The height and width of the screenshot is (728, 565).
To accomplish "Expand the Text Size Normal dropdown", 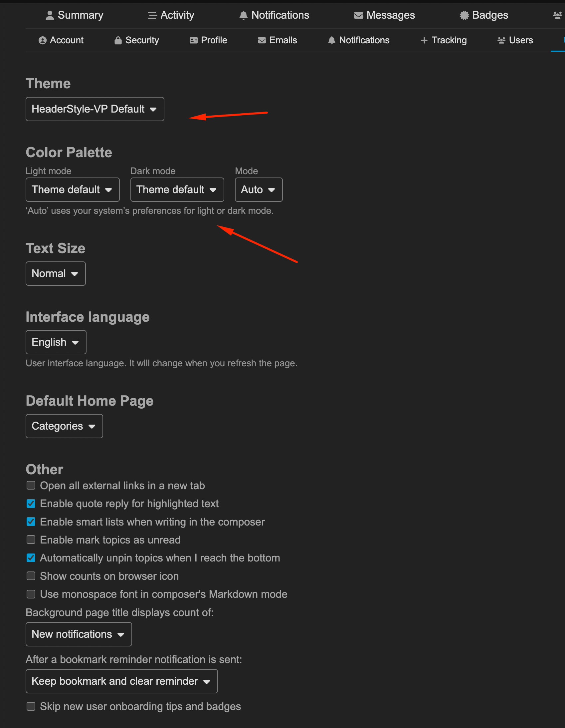I will tap(56, 273).
